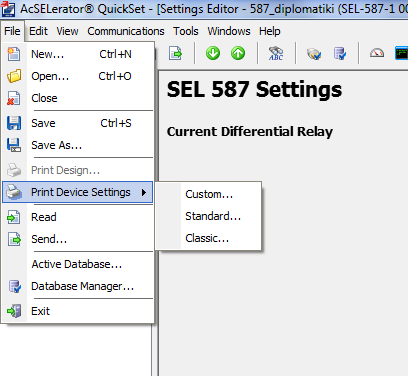
Task: Click the green down arrow toolbar icon
Action: click(x=213, y=53)
